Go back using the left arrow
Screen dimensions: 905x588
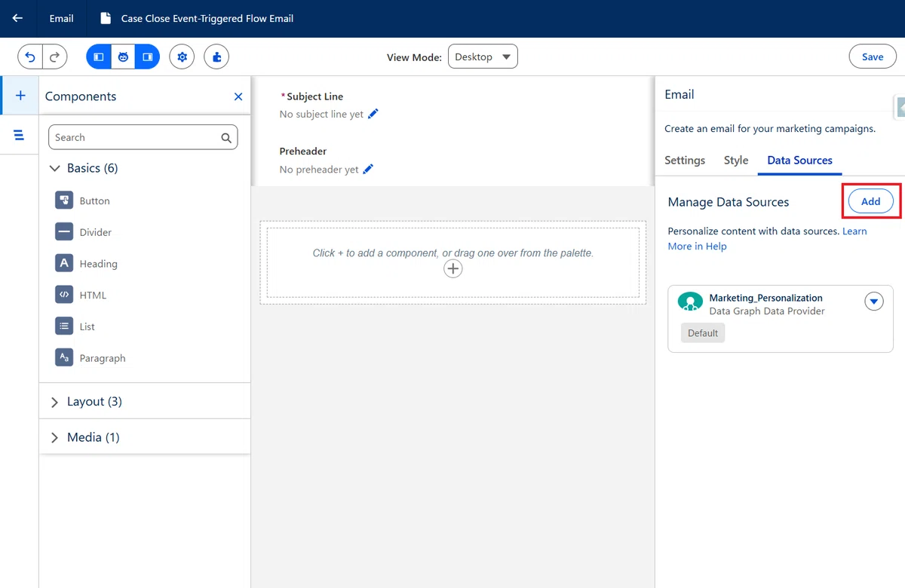point(17,18)
